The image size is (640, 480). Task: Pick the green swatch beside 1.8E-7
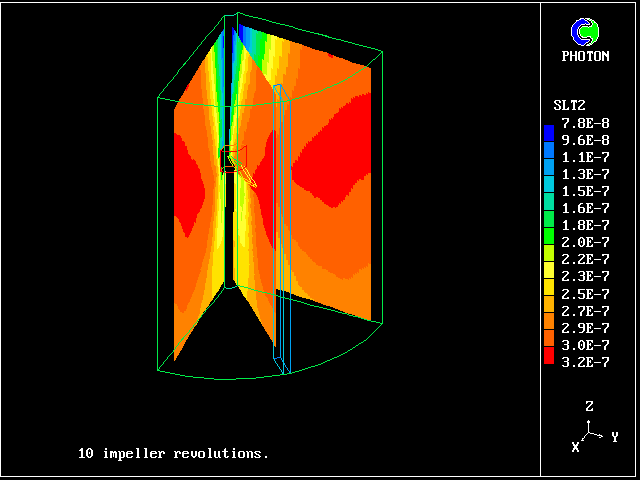click(548, 226)
